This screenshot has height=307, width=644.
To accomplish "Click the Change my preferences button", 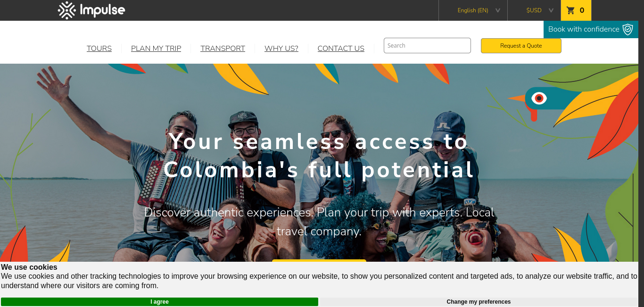I will coord(479,302).
